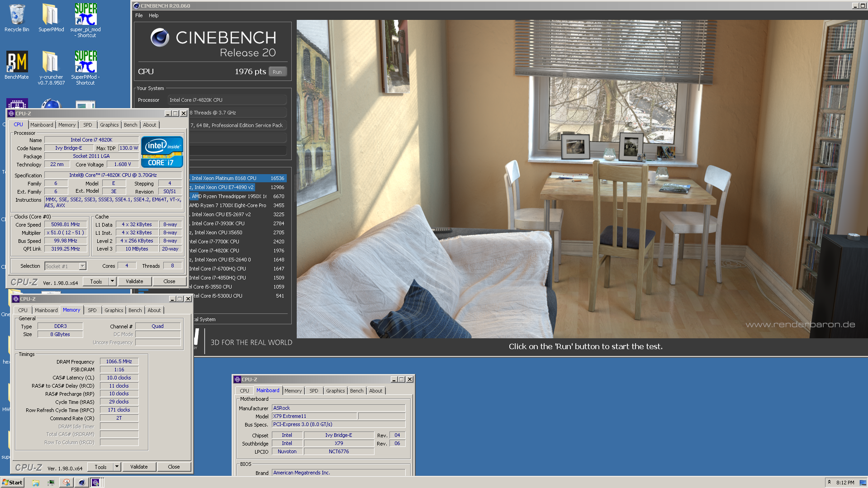Click the Close button in the CPU-Z Memory window
The height and width of the screenshot is (488, 868).
(x=174, y=467)
